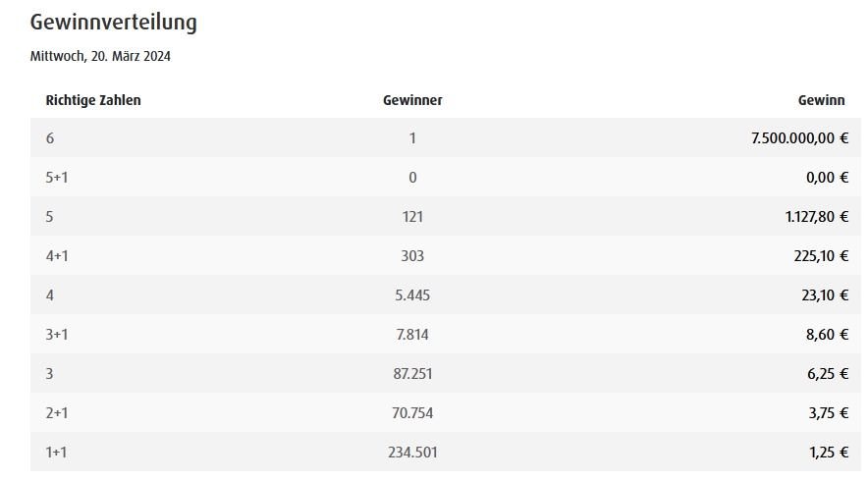Click the 7.814 winners count
The image size is (868, 481).
click(412, 335)
